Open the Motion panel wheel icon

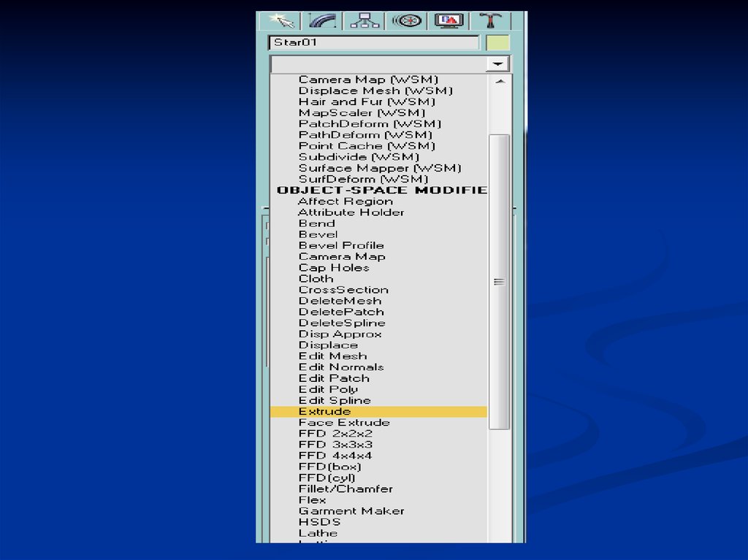[407, 20]
